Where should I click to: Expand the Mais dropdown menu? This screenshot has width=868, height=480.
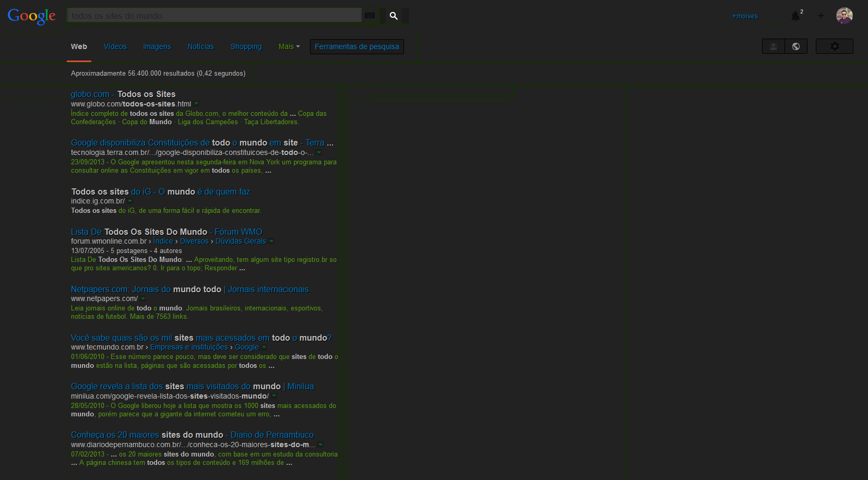click(x=289, y=46)
